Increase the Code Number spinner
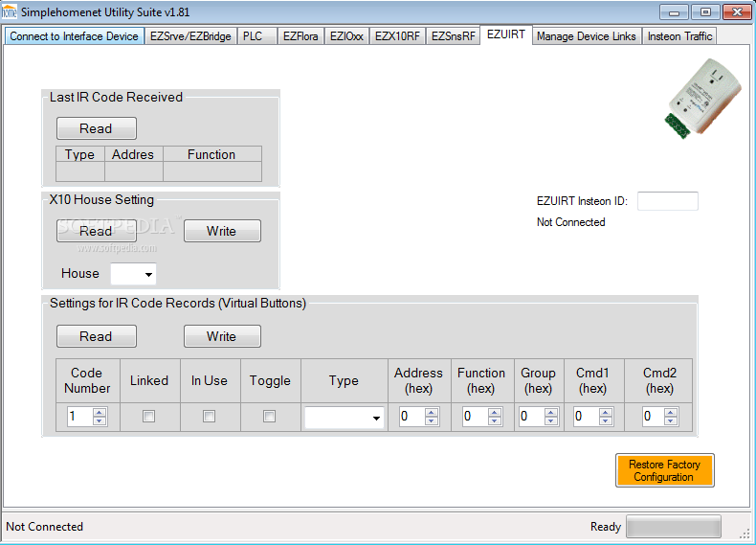This screenshot has height=545, width=756. click(100, 412)
